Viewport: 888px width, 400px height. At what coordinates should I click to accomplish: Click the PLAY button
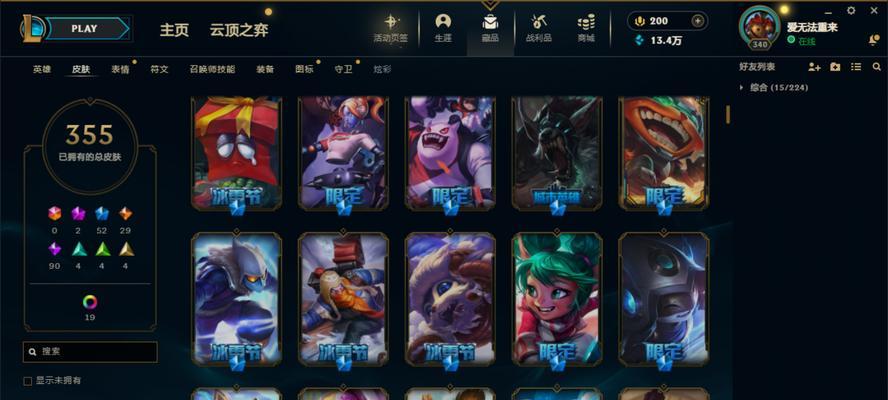click(x=87, y=28)
